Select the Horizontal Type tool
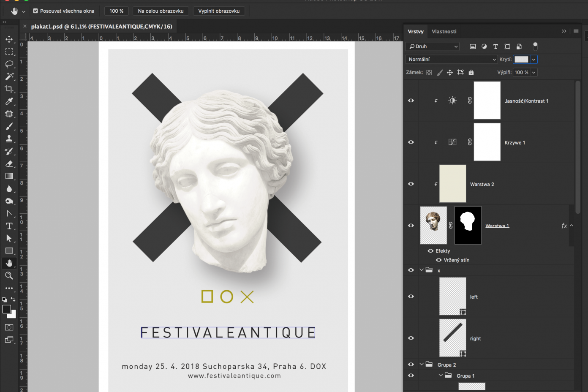 point(9,226)
